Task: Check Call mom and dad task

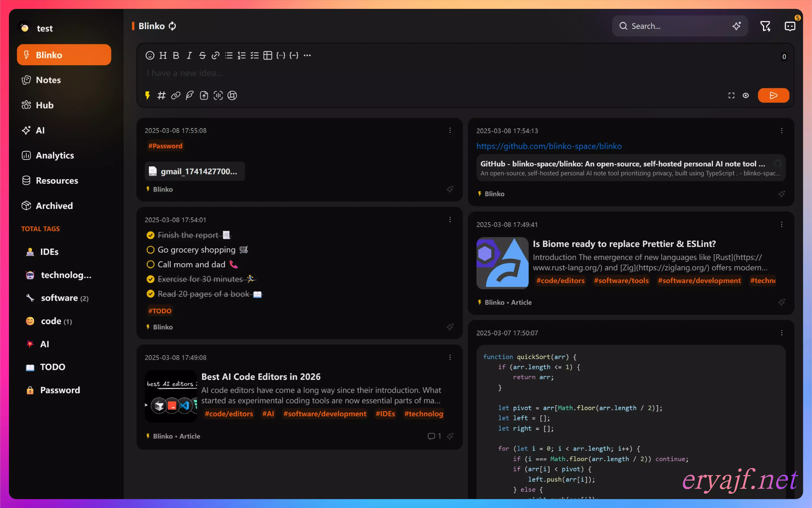Action: [x=150, y=264]
